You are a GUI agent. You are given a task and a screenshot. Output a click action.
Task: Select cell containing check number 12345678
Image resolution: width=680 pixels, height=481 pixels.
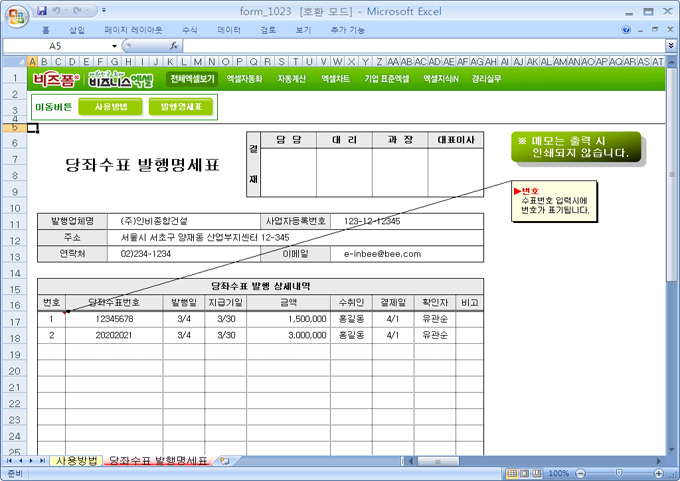click(x=113, y=319)
